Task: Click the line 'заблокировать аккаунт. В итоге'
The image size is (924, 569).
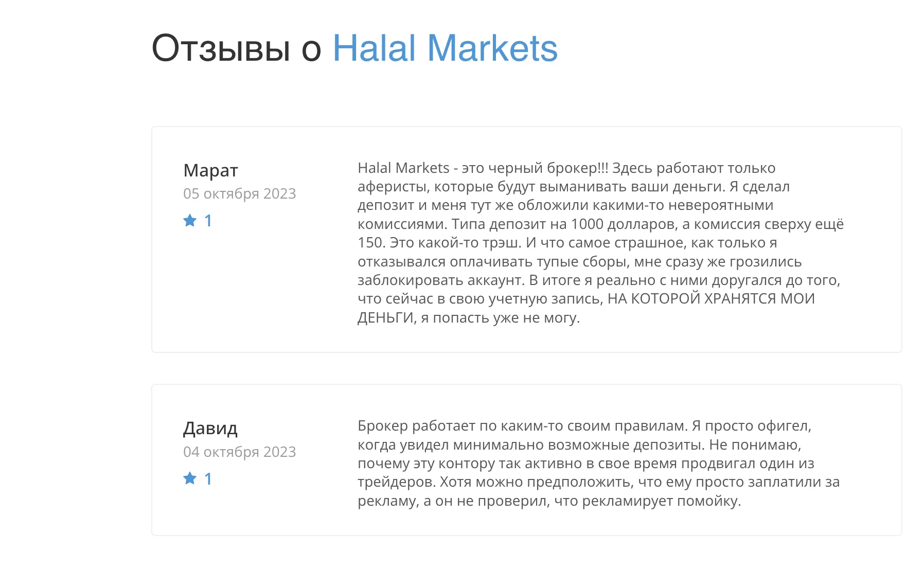Action: tap(599, 280)
